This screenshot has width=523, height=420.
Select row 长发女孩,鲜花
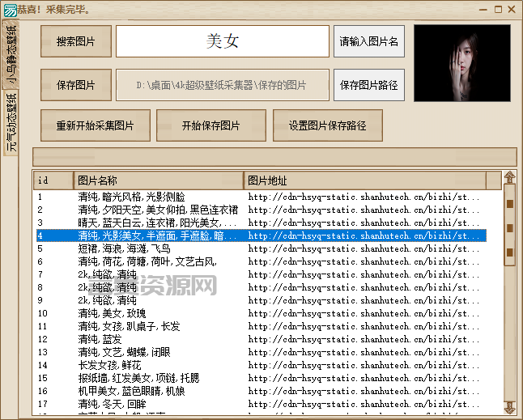261,365
